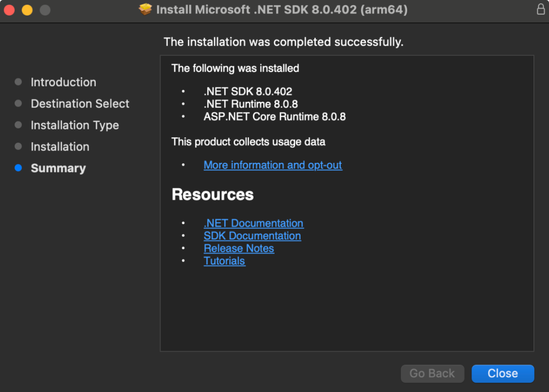Click the installer package icon in the title bar
Viewport: 549px width, 392px height.
click(144, 9)
